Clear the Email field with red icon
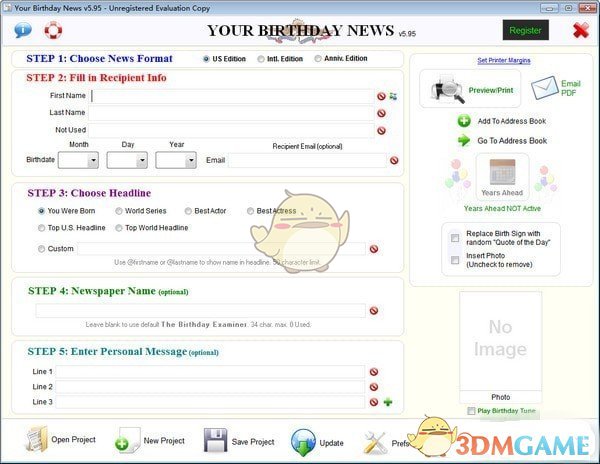The height and width of the screenshot is (464, 600). click(394, 160)
